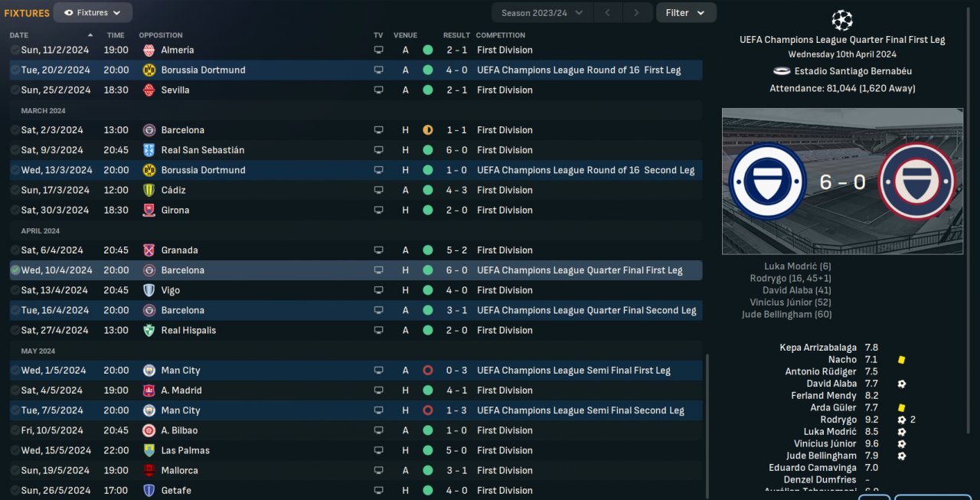Click the A. Madrid club badge
The height and width of the screenshot is (500, 980).
149,390
